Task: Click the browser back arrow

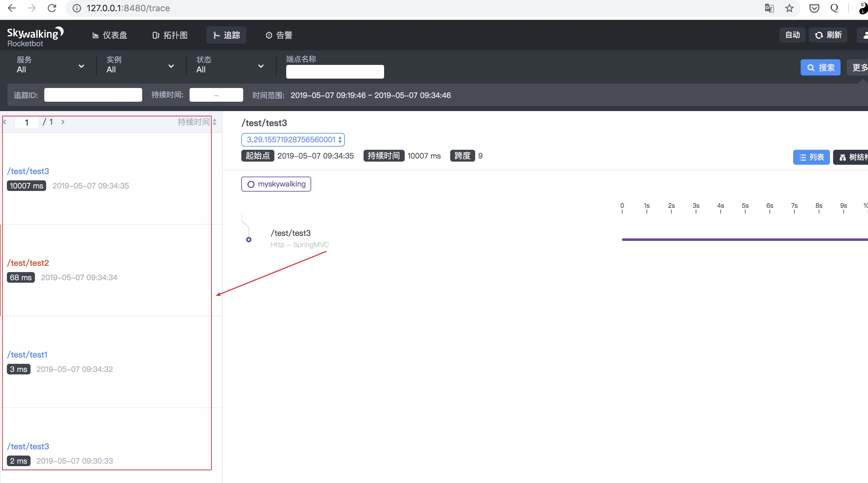Action: 12,8
